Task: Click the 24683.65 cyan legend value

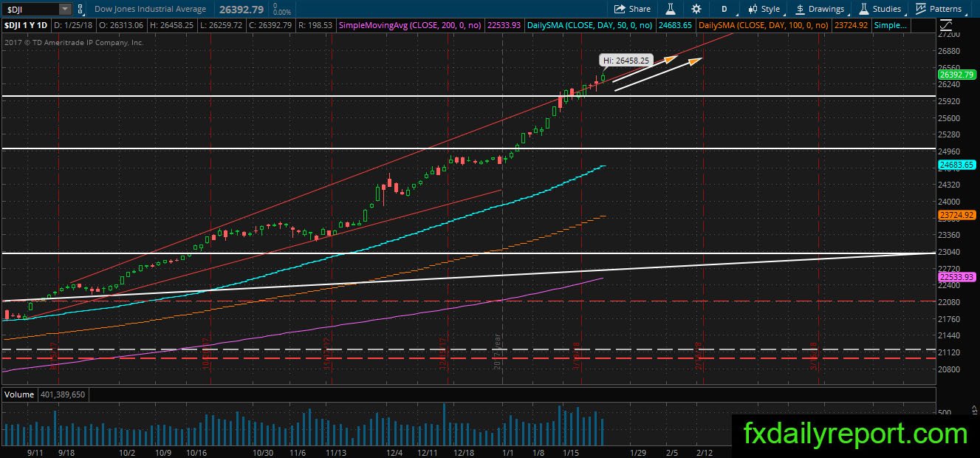Action: click(675, 25)
